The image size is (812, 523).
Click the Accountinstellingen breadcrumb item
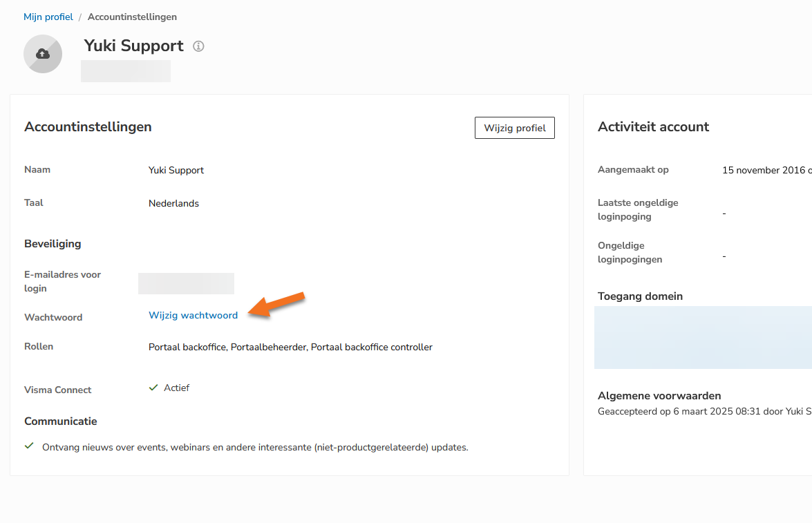pos(132,17)
